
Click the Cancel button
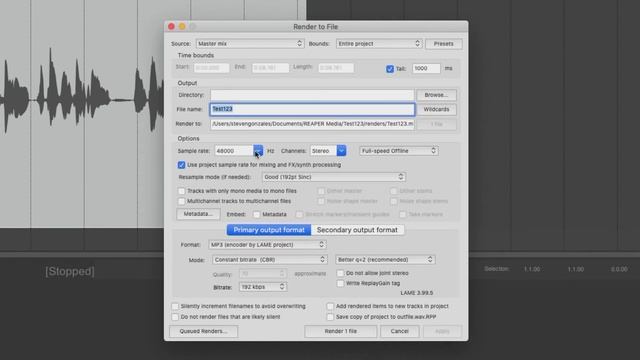click(x=400, y=331)
